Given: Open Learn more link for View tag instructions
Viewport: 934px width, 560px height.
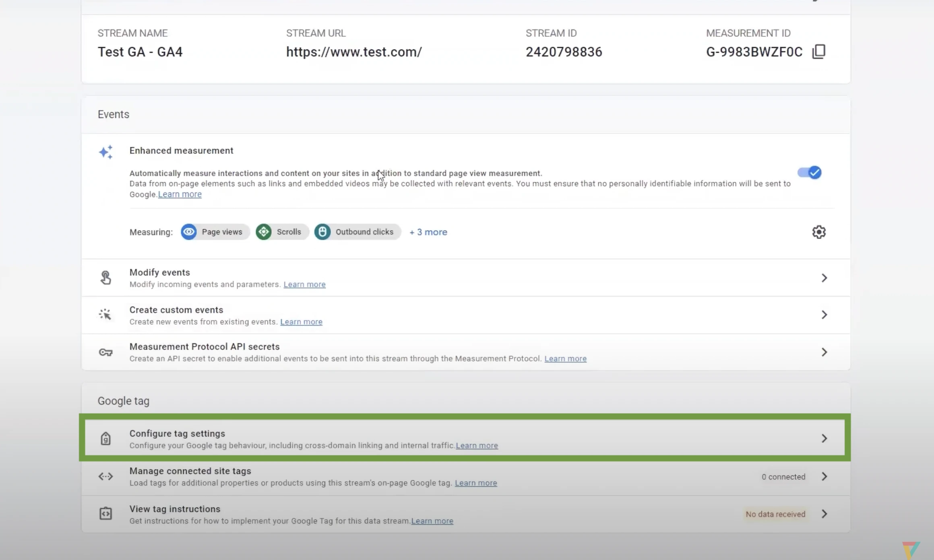Looking at the screenshot, I should [432, 521].
